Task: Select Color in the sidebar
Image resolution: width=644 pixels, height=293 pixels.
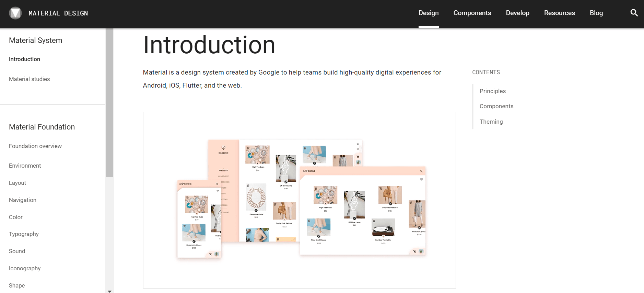Action: (x=16, y=217)
